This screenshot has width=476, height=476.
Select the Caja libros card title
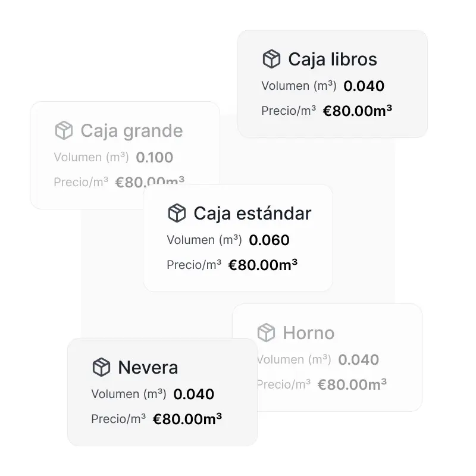click(332, 59)
